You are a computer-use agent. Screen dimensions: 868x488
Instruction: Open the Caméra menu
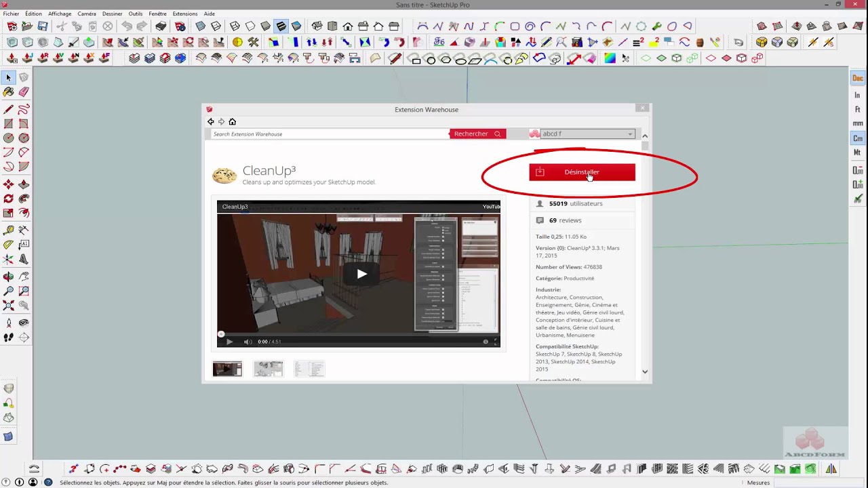click(x=87, y=14)
